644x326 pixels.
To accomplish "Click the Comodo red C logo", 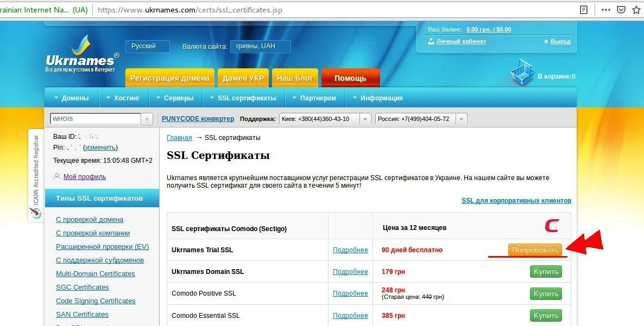I will tap(552, 226).
